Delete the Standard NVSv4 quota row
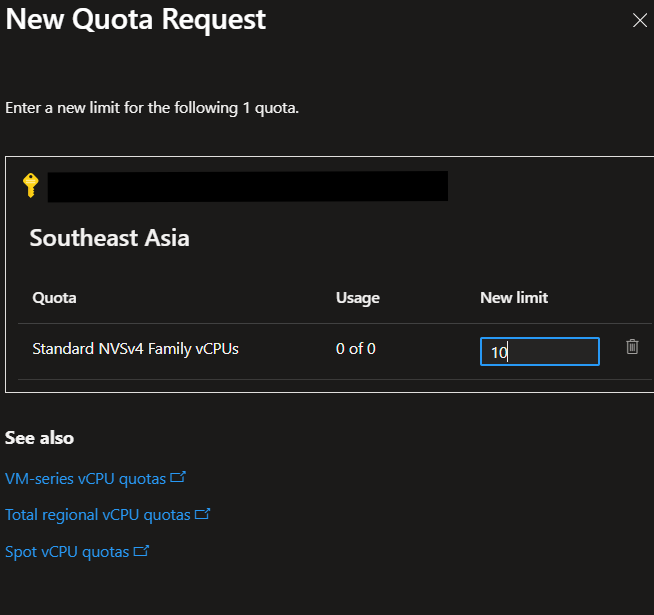Image resolution: width=654 pixels, height=615 pixels. point(632,347)
